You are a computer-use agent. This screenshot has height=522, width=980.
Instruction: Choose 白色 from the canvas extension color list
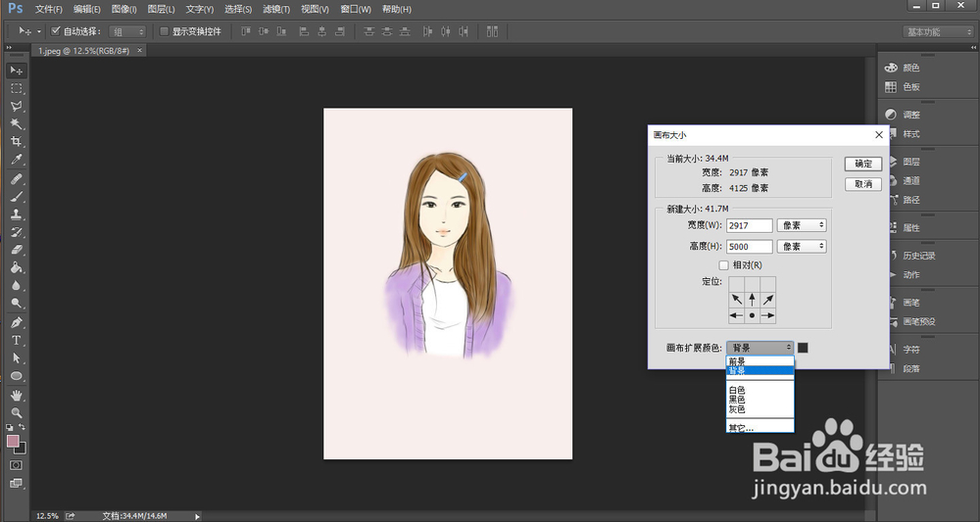(737, 390)
